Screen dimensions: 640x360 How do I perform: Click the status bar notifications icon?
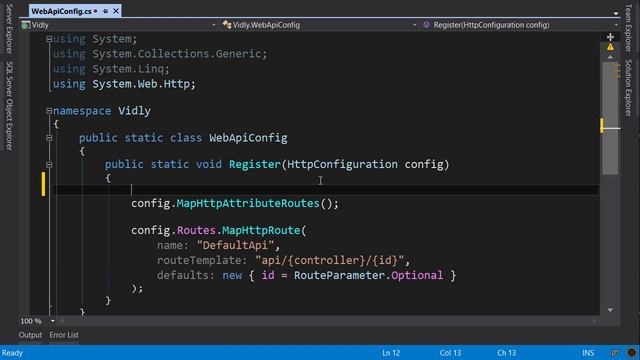click(615, 353)
